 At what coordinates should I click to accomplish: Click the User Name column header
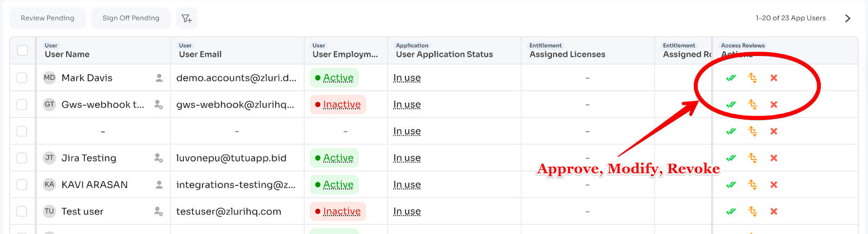(x=103, y=50)
